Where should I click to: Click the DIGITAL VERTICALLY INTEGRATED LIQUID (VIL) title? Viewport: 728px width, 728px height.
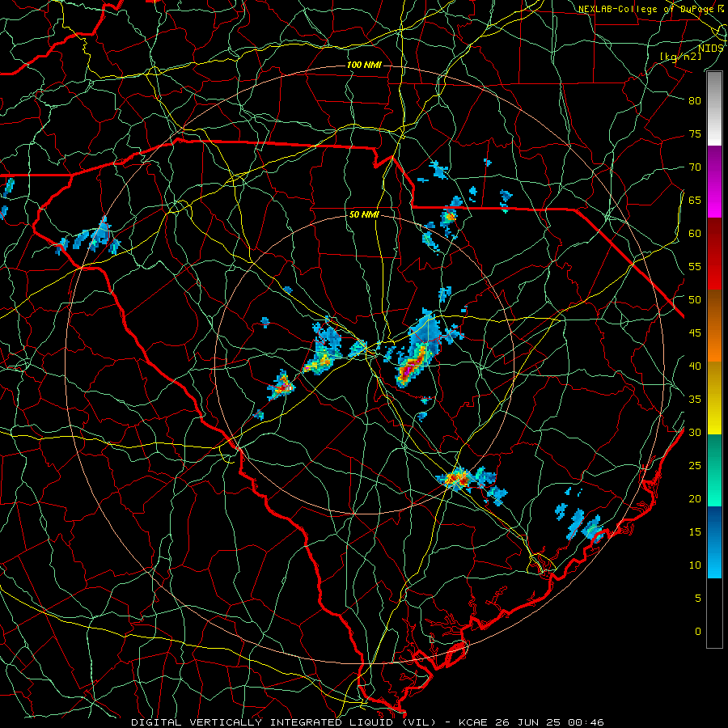tap(283, 722)
